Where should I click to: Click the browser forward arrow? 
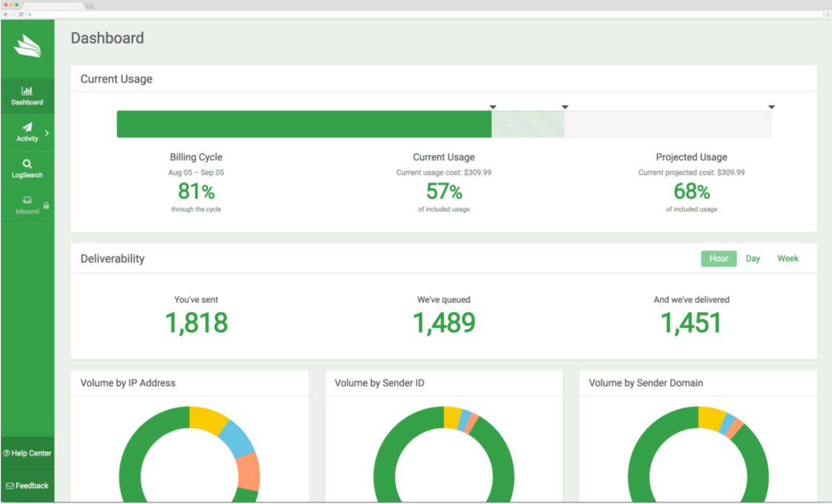[13, 14]
